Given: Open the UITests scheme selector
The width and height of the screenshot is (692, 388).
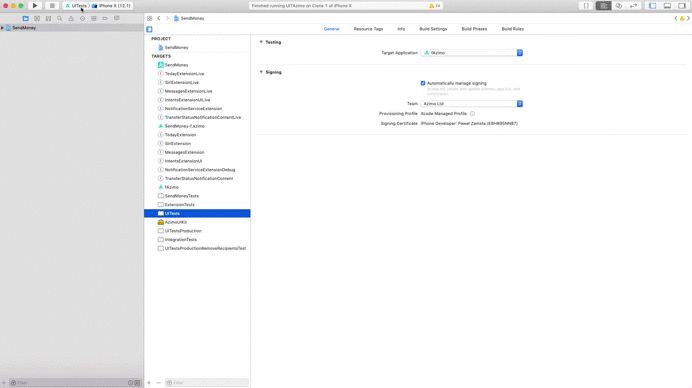Looking at the screenshot, I should tap(76, 6).
